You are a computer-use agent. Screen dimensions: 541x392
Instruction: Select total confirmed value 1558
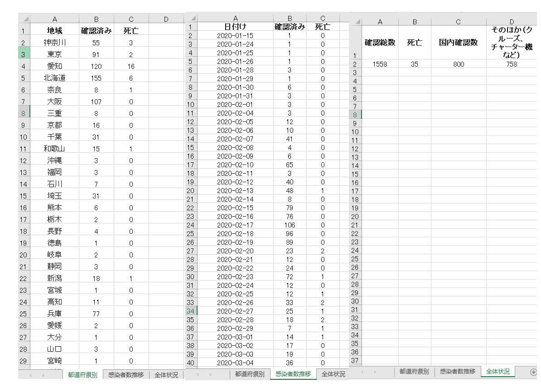point(380,64)
